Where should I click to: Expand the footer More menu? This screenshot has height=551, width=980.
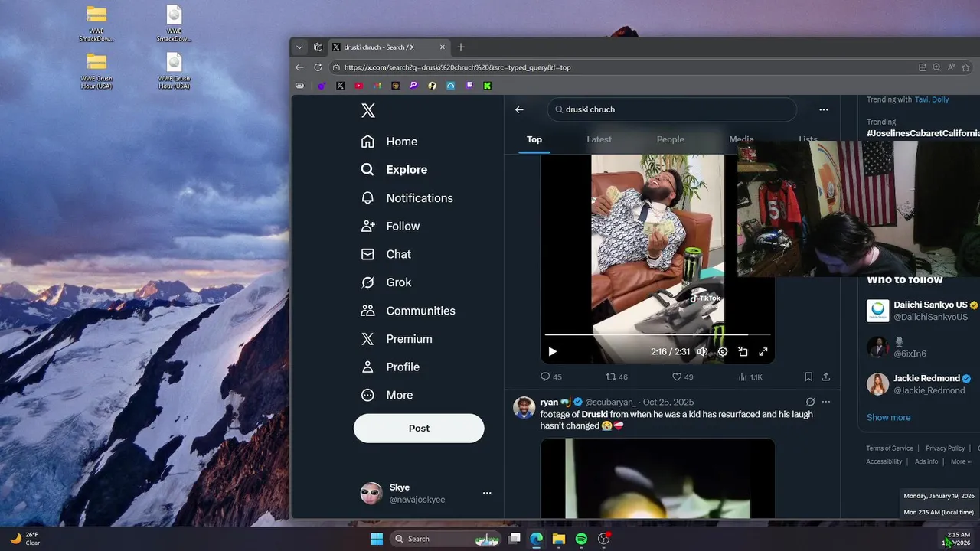[961, 461]
